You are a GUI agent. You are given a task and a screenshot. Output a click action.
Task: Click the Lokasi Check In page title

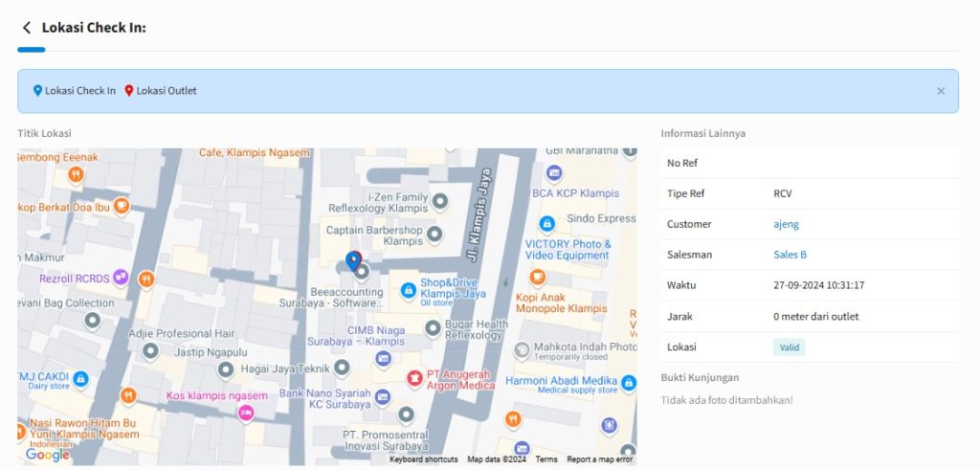[94, 28]
